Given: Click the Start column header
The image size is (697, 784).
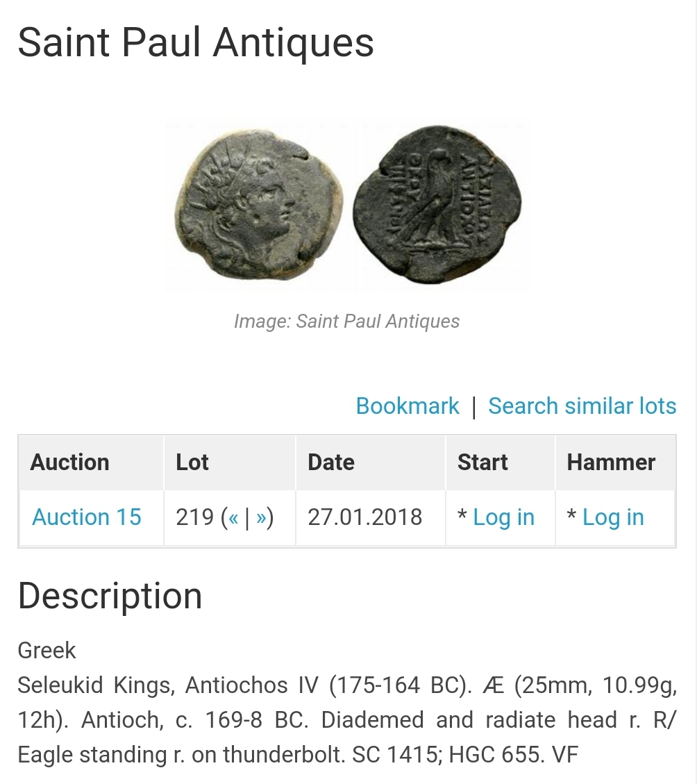Looking at the screenshot, I should pos(482,462).
